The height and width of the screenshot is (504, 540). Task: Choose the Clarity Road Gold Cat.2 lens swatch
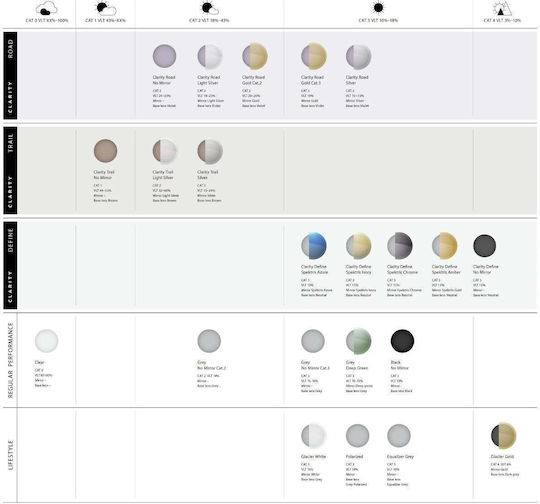[255, 56]
